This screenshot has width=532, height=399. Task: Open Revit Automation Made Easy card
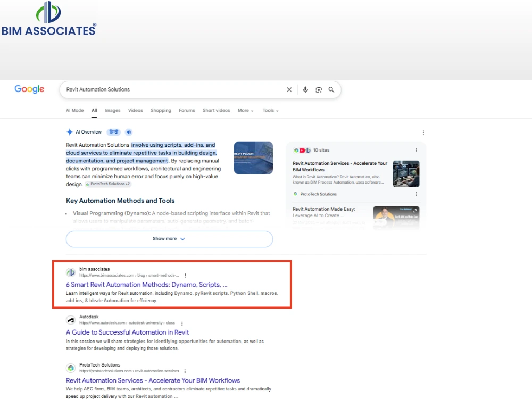(x=324, y=212)
